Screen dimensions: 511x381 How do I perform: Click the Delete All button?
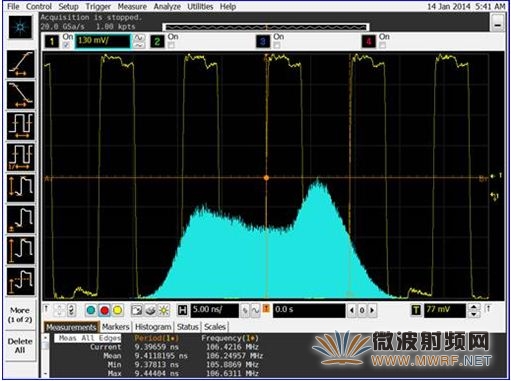point(20,346)
